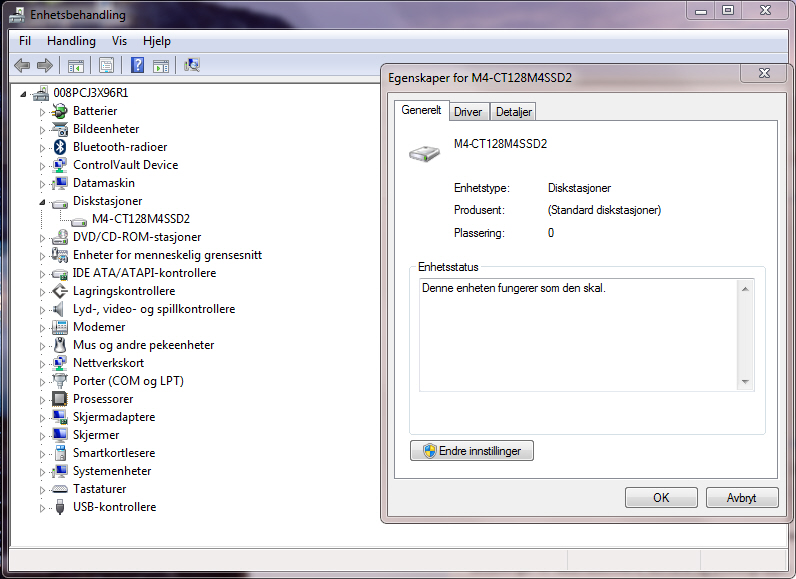The height and width of the screenshot is (579, 796).
Task: Expand the Nettverkskort node arrow
Action: click(x=42, y=364)
